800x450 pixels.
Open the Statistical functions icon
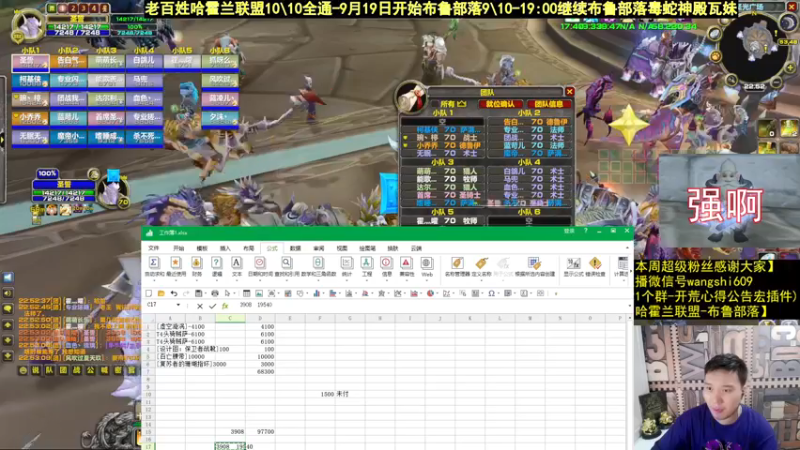346,263
